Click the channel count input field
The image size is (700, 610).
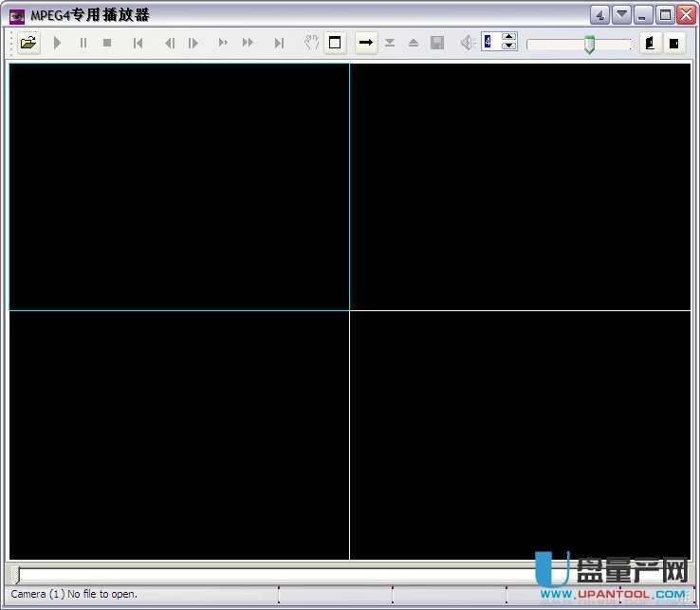491,42
